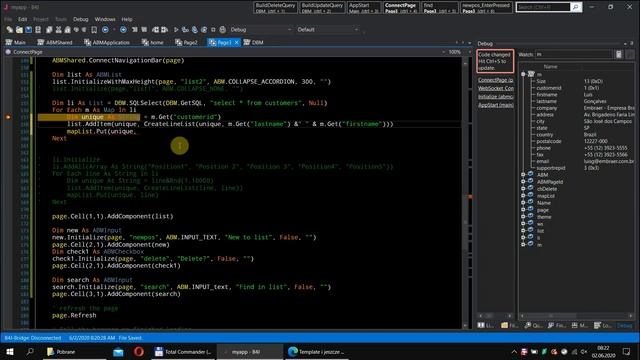Jump to BuildDeleteQuery recent sub button
Image resolution: width=640 pixels, height=360 pixels.
276,7
